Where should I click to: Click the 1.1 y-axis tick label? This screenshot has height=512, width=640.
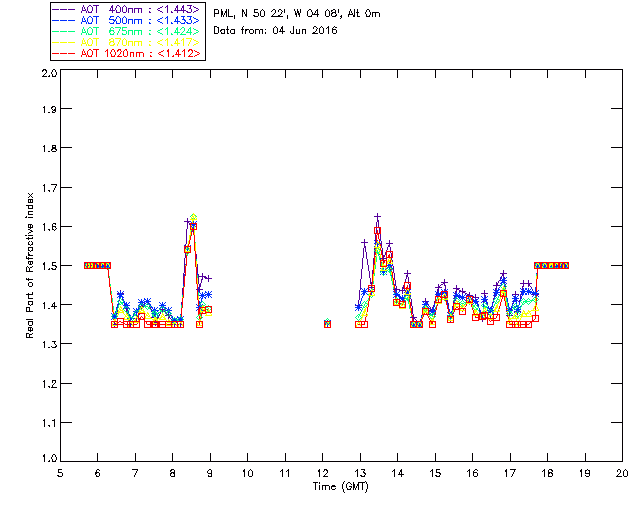[x=49, y=423]
